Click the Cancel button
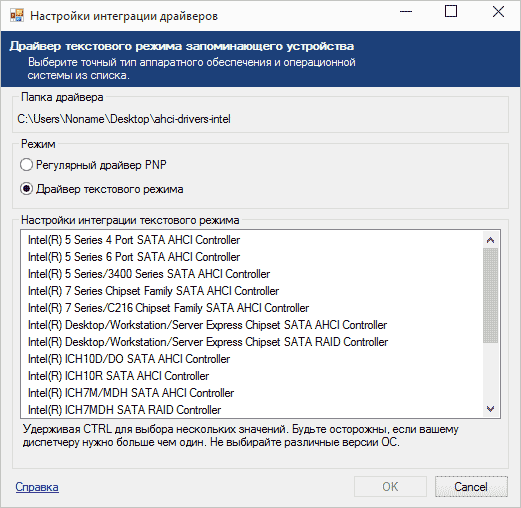 [x=471, y=487]
